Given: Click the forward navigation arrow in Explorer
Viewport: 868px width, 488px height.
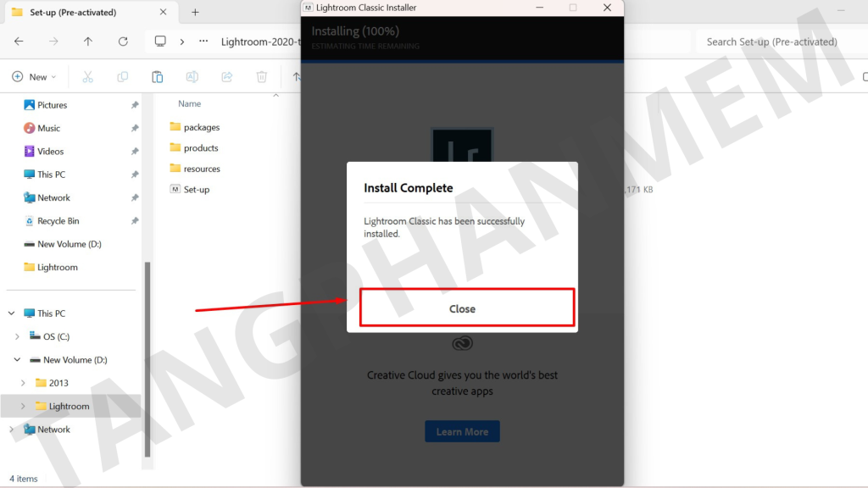Looking at the screenshot, I should 53,42.
